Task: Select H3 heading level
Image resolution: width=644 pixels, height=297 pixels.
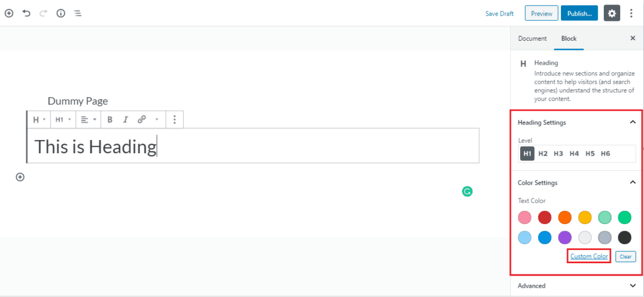Action: tap(558, 153)
